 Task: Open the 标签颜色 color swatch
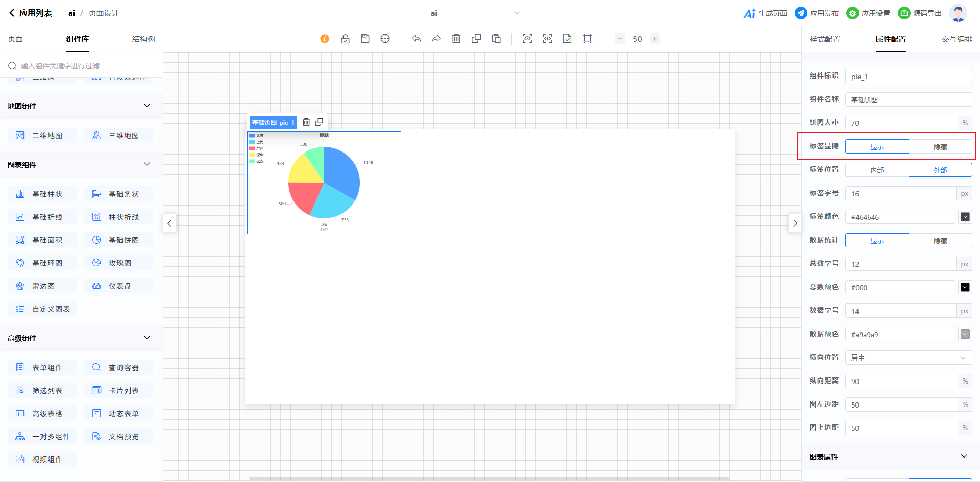coord(965,217)
